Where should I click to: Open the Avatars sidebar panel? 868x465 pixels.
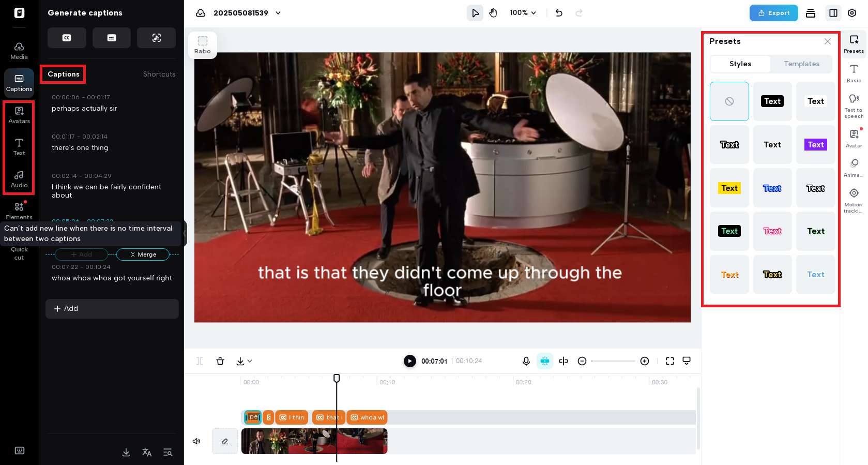click(x=19, y=115)
